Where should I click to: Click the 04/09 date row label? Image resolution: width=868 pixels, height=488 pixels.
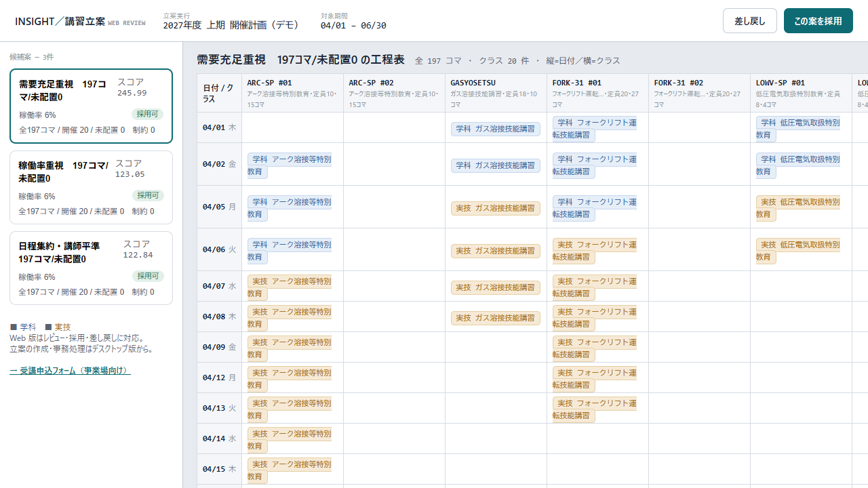pyautogui.click(x=219, y=347)
